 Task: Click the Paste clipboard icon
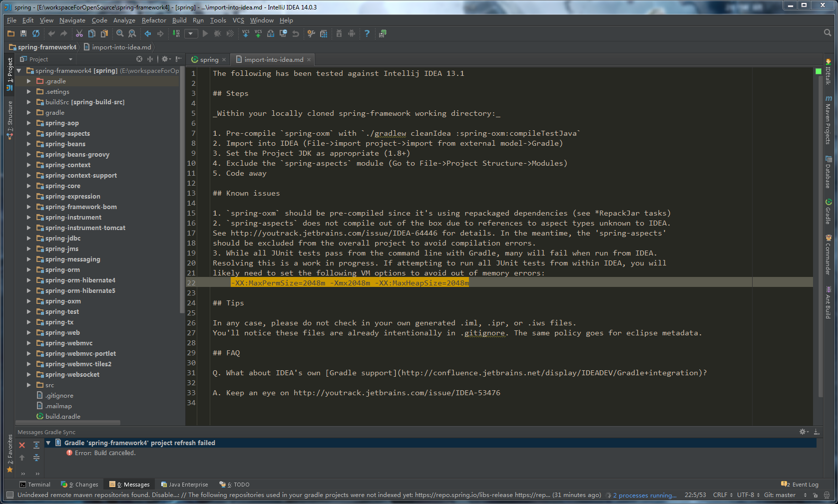[104, 33]
